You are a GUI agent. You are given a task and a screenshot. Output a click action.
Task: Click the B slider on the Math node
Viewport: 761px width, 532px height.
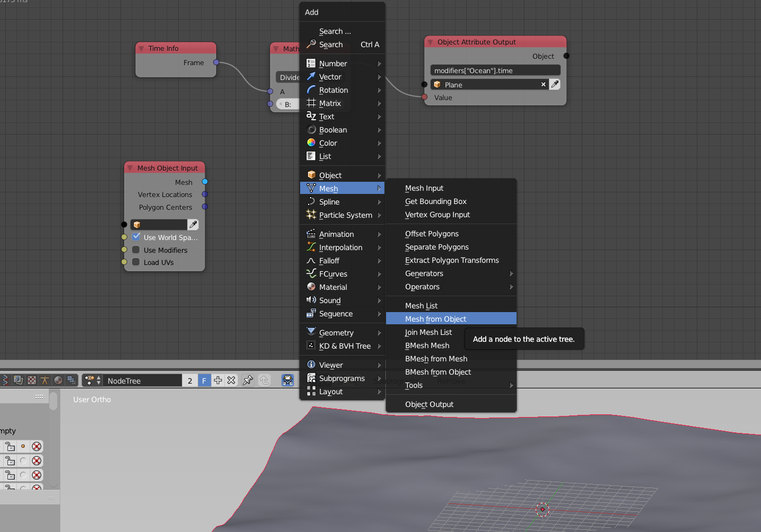coord(287,104)
